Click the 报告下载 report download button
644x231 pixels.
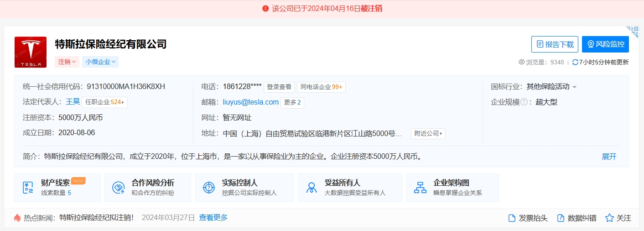tap(555, 44)
